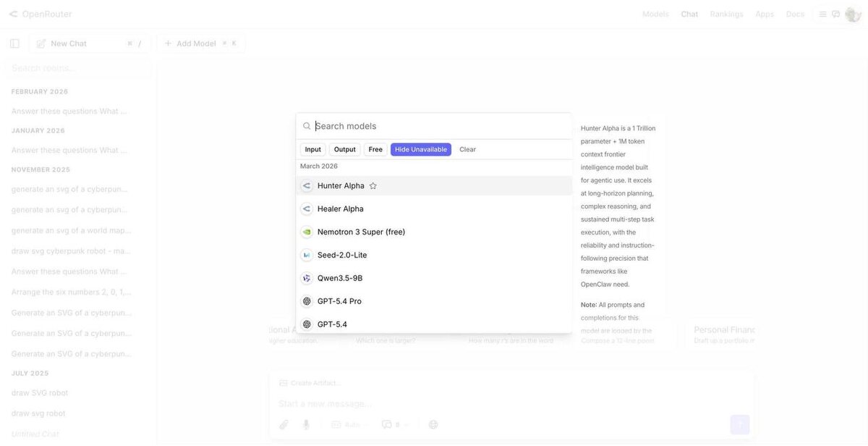
Task: Clear the model search filters
Action: tap(468, 150)
